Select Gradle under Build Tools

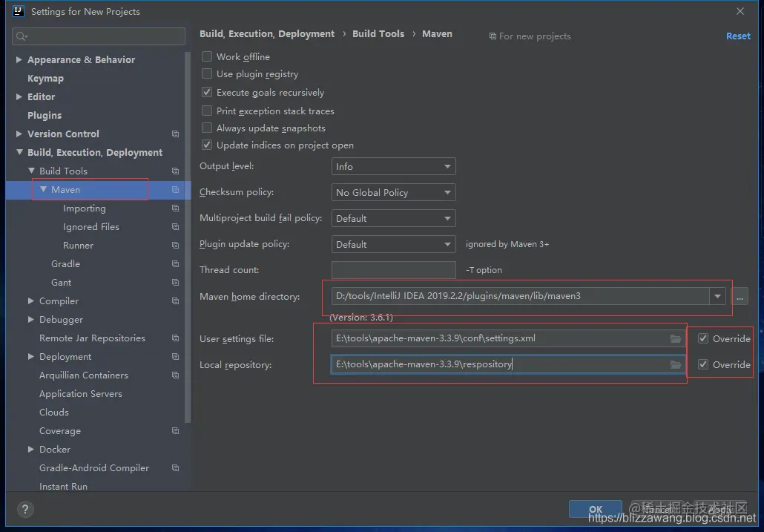(65, 264)
